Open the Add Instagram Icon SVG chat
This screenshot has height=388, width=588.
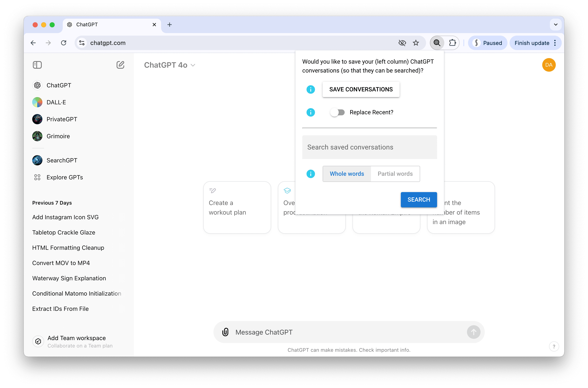[x=65, y=217]
